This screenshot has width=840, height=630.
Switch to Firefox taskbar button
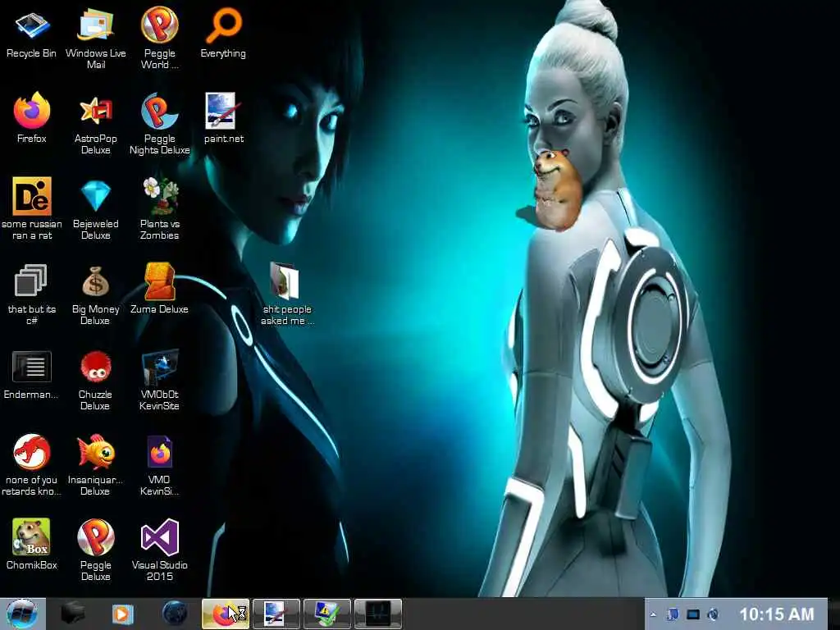226,614
